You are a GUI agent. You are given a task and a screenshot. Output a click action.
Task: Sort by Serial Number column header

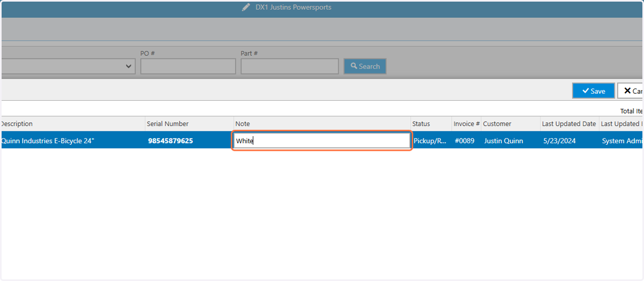(x=189, y=124)
